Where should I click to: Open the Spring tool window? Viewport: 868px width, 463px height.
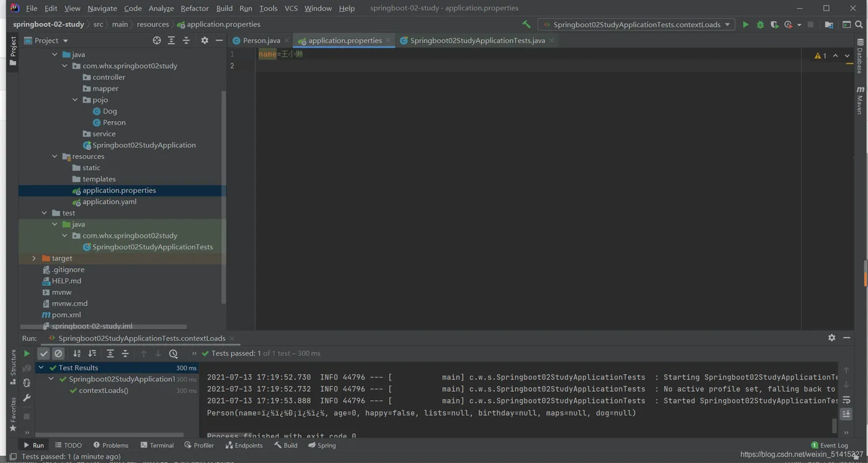coord(322,445)
